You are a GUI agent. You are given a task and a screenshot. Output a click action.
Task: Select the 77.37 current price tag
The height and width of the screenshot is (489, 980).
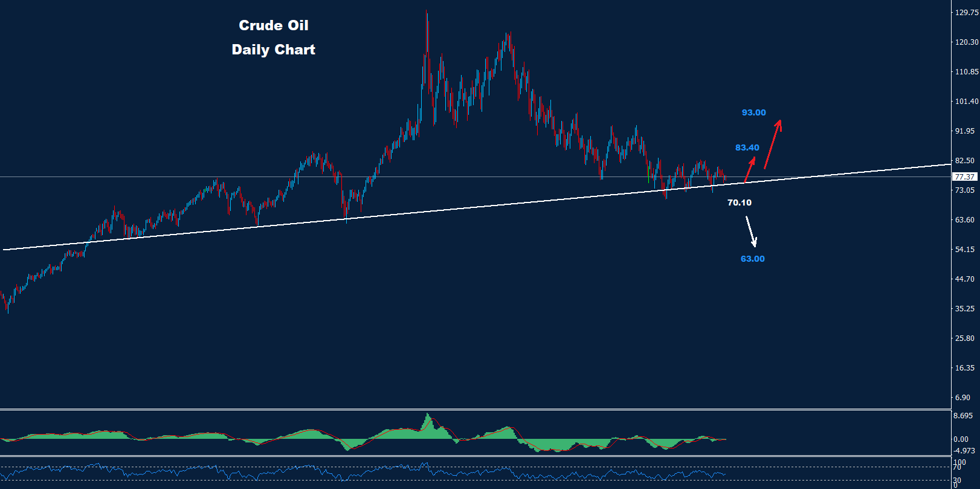coord(964,177)
